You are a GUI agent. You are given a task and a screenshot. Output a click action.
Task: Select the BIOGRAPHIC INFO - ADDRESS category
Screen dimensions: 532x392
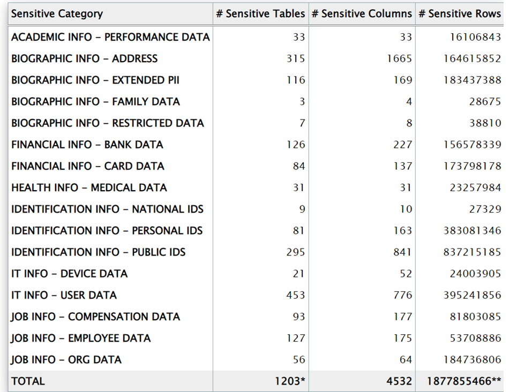(x=85, y=58)
